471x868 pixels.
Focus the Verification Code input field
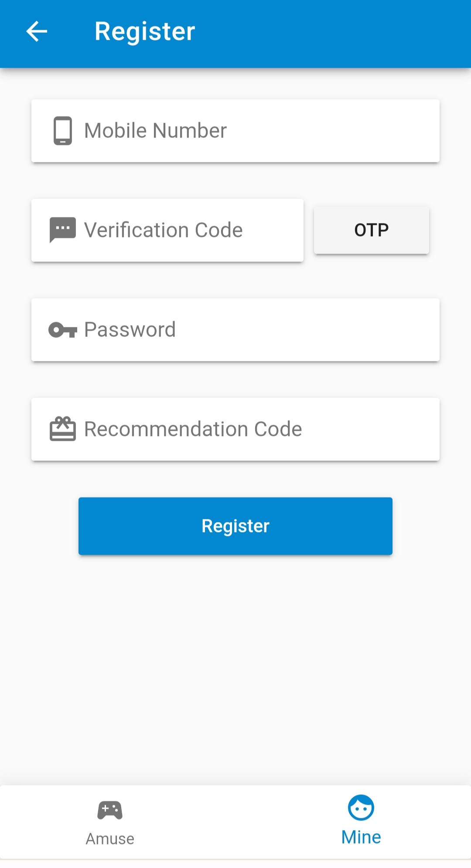pos(183,230)
